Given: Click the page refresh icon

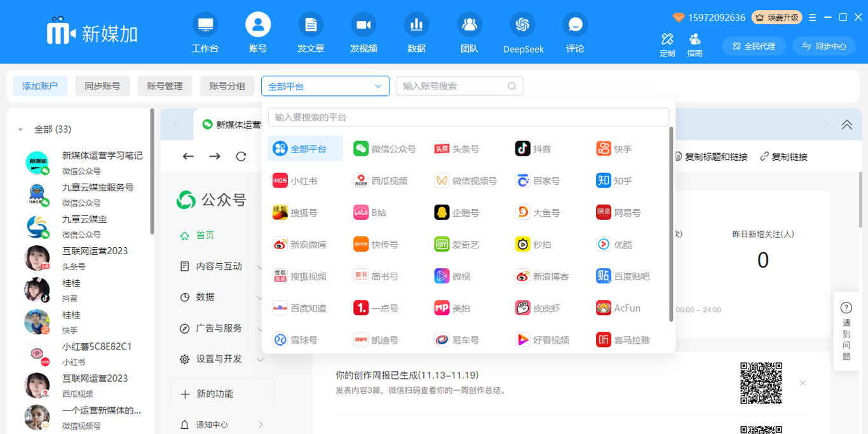Looking at the screenshot, I should tap(241, 156).
